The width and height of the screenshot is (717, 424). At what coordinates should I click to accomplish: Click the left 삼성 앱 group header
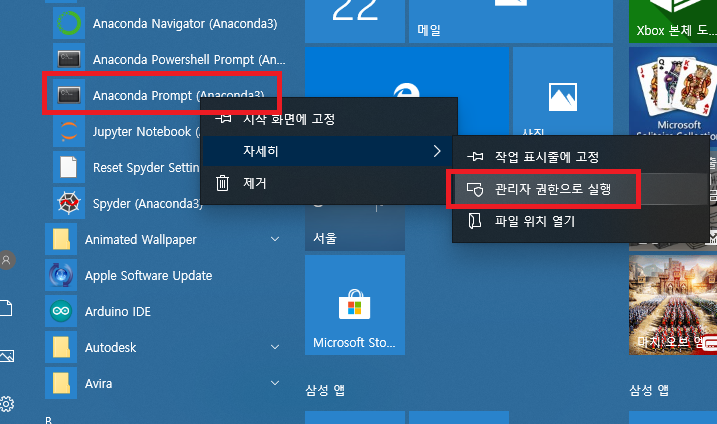pos(325,390)
